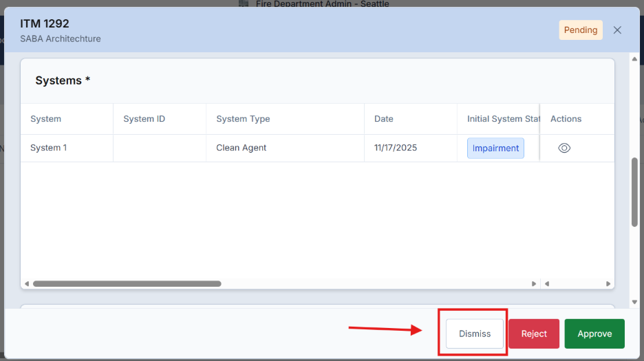Click the Date column header
The width and height of the screenshot is (644, 361).
click(384, 119)
